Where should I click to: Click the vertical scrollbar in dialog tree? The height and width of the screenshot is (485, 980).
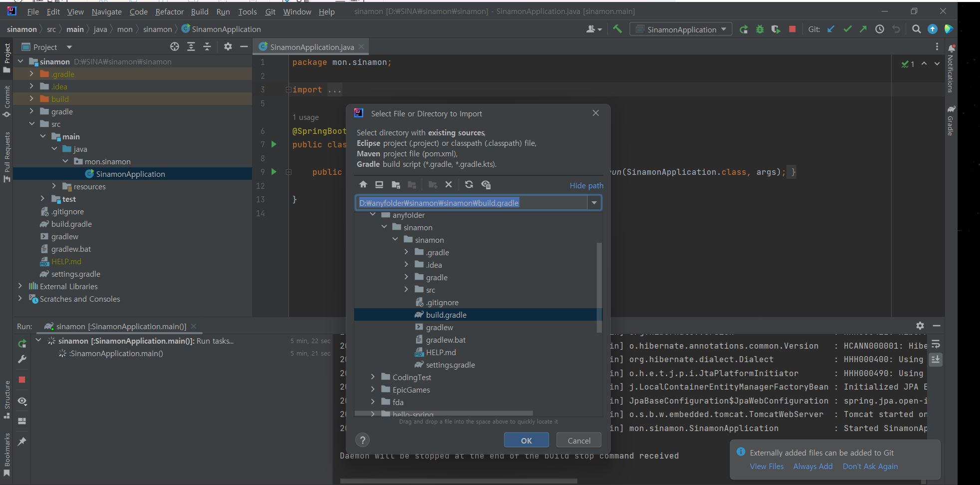click(x=599, y=287)
